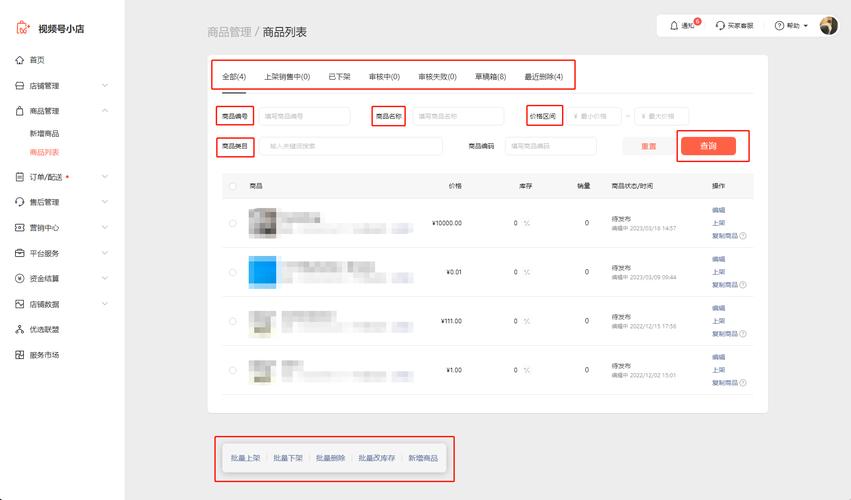Focus the 商品编号 input field
851x500 pixels.
tap(304, 116)
